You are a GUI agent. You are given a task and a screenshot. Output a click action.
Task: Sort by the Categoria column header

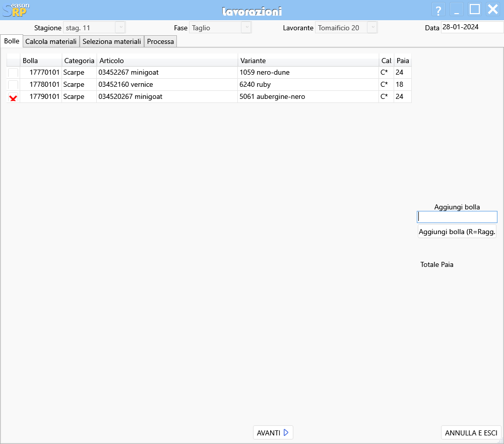pyautogui.click(x=79, y=61)
